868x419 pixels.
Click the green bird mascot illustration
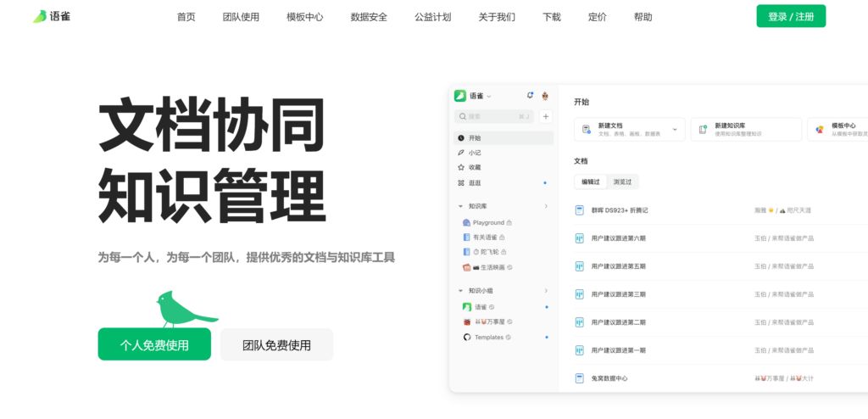click(186, 310)
